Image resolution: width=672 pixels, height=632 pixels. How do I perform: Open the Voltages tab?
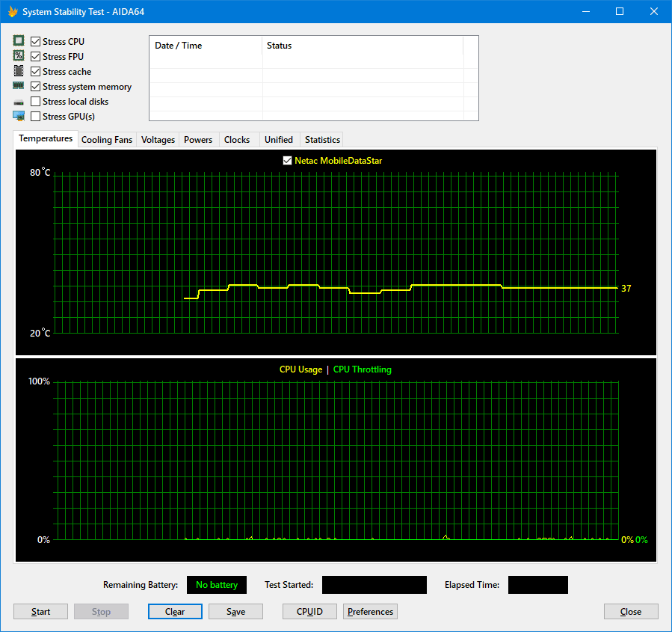158,140
